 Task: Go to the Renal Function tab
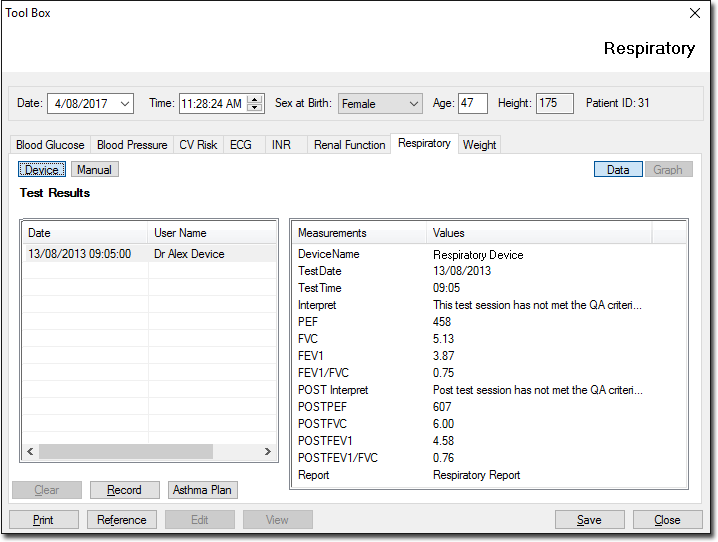pos(349,145)
